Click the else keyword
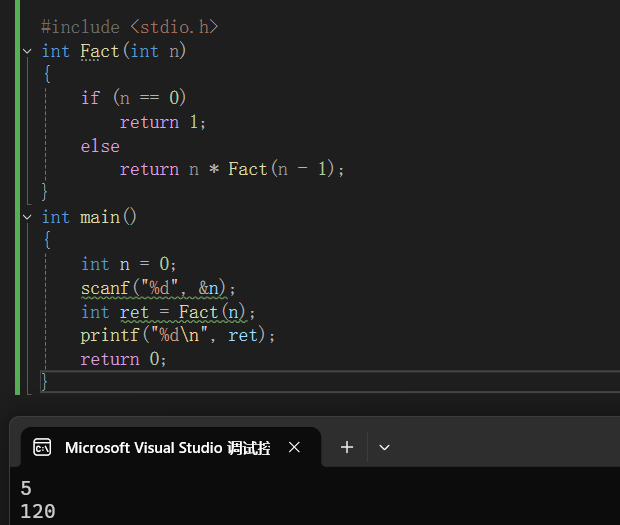Viewport: 620px width, 525px height. point(100,146)
